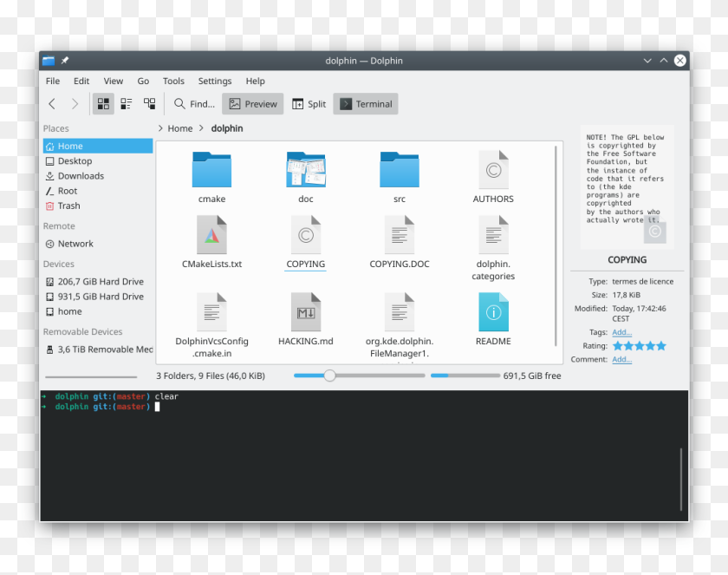Open Root in Places panel
728x575 pixels.
[x=98, y=191]
